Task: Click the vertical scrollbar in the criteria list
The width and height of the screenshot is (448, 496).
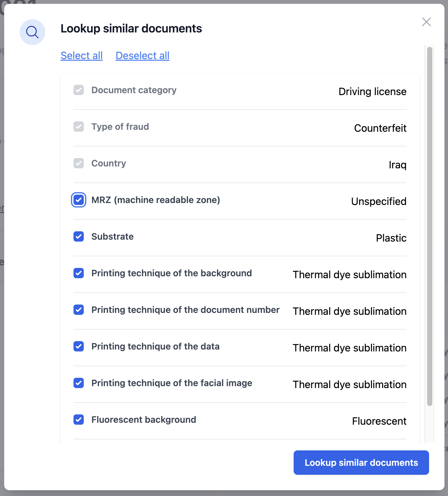Action: [x=429, y=225]
